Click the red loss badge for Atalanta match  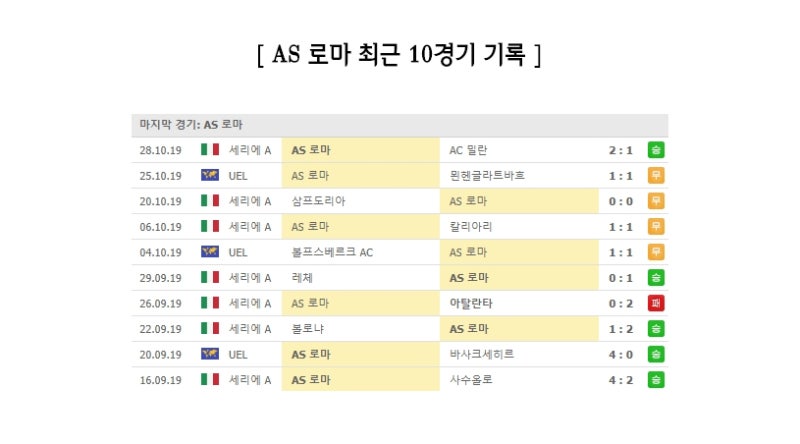tap(656, 303)
